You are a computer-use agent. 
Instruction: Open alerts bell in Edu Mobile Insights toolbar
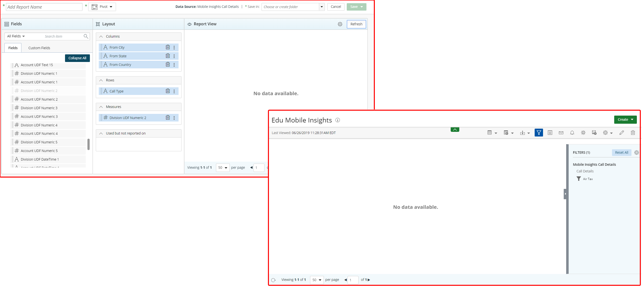pos(572,133)
